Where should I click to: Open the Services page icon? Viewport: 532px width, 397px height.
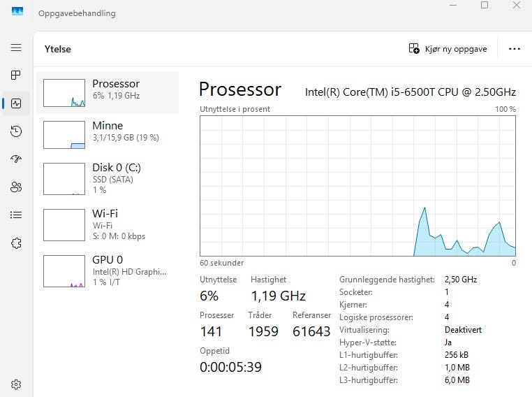pos(16,243)
